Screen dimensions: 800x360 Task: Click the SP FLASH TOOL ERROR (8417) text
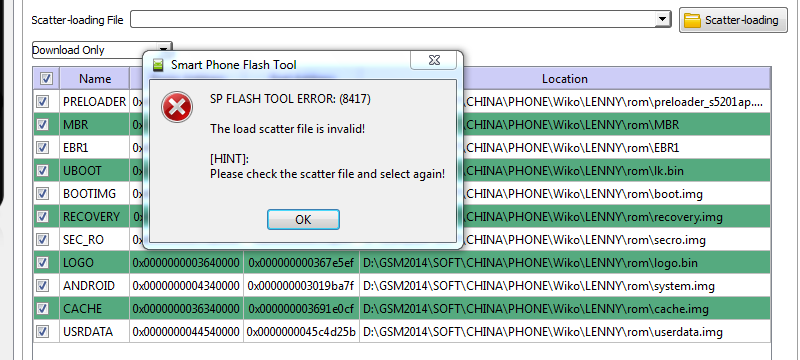(x=290, y=99)
